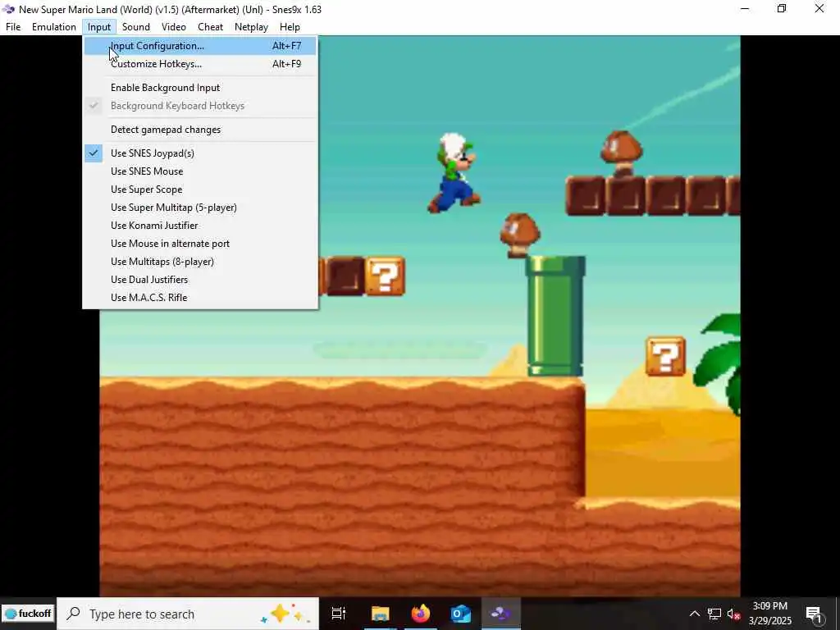Focus the taskbar search box
The width and height of the screenshot is (840, 630).
tap(188, 614)
